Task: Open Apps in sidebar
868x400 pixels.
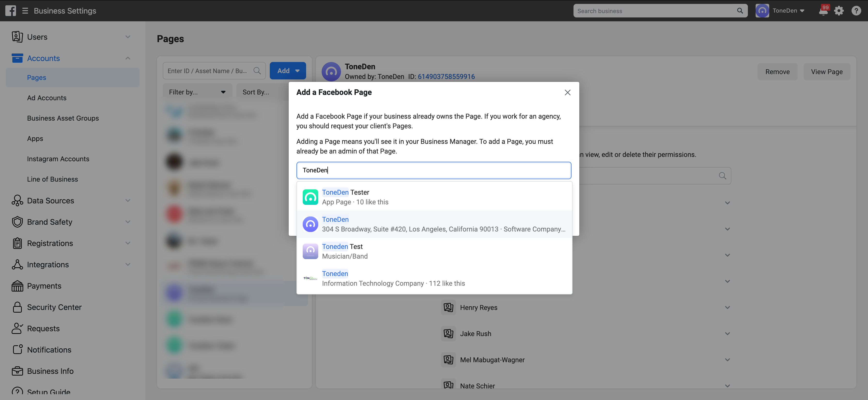Action: coord(35,138)
